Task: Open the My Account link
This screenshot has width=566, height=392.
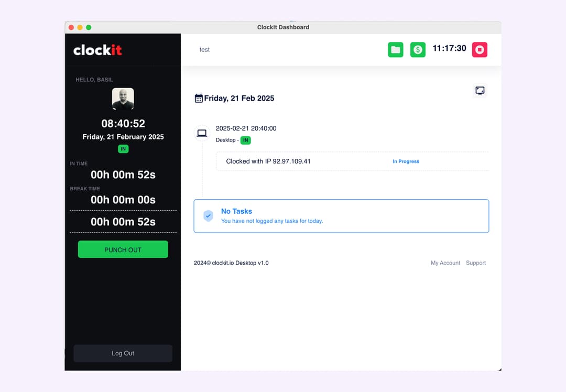Action: (x=445, y=263)
